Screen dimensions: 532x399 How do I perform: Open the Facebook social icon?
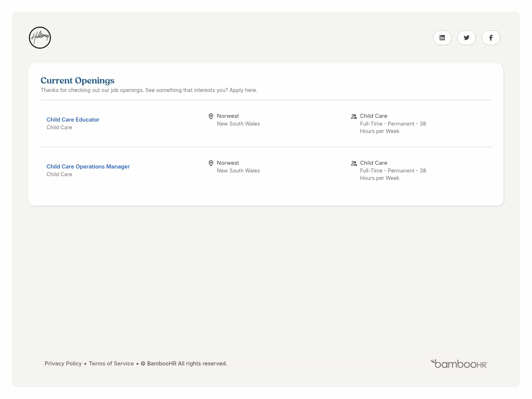pyautogui.click(x=491, y=38)
